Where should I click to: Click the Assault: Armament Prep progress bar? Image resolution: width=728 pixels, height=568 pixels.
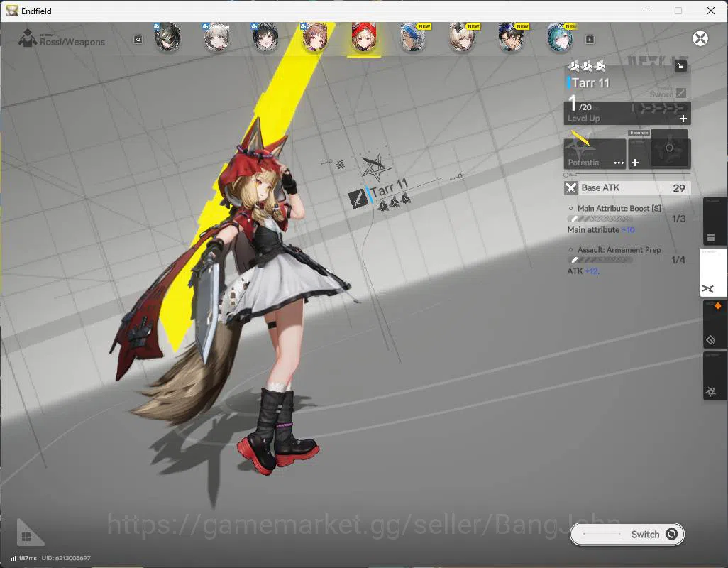point(600,260)
